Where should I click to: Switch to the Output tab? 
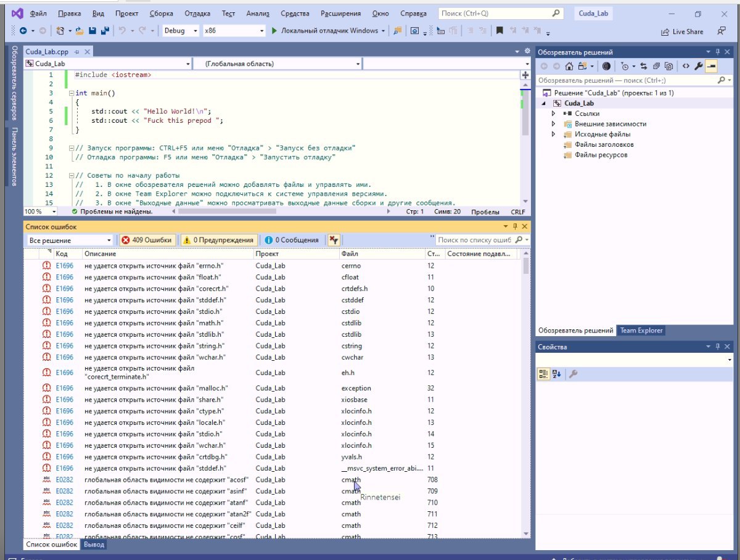(x=94, y=545)
